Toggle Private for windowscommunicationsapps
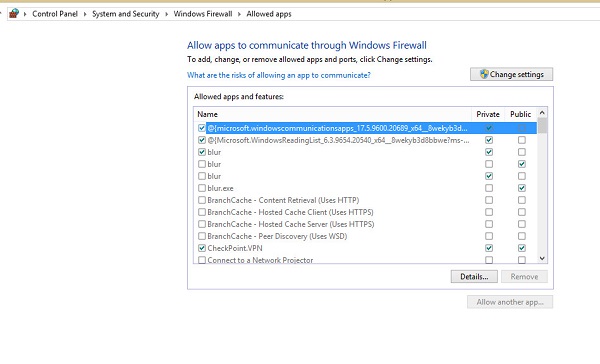The height and width of the screenshot is (364, 600). tap(489, 128)
